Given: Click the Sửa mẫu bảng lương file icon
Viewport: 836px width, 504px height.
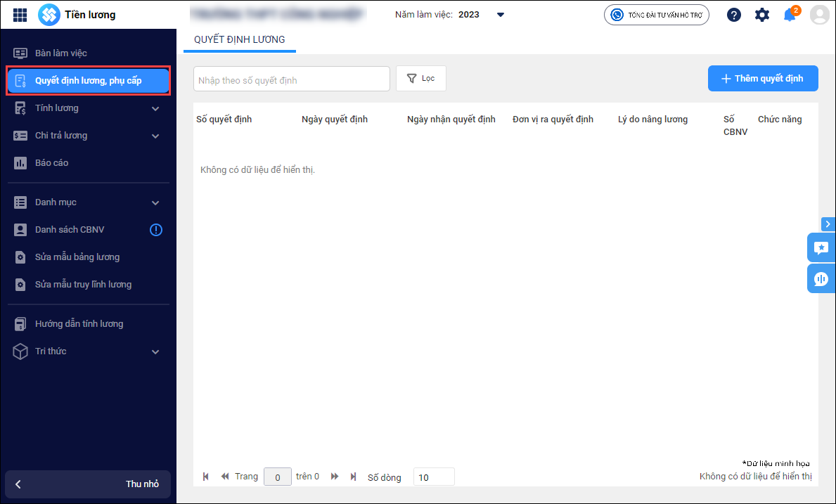Looking at the screenshot, I should click(20, 257).
